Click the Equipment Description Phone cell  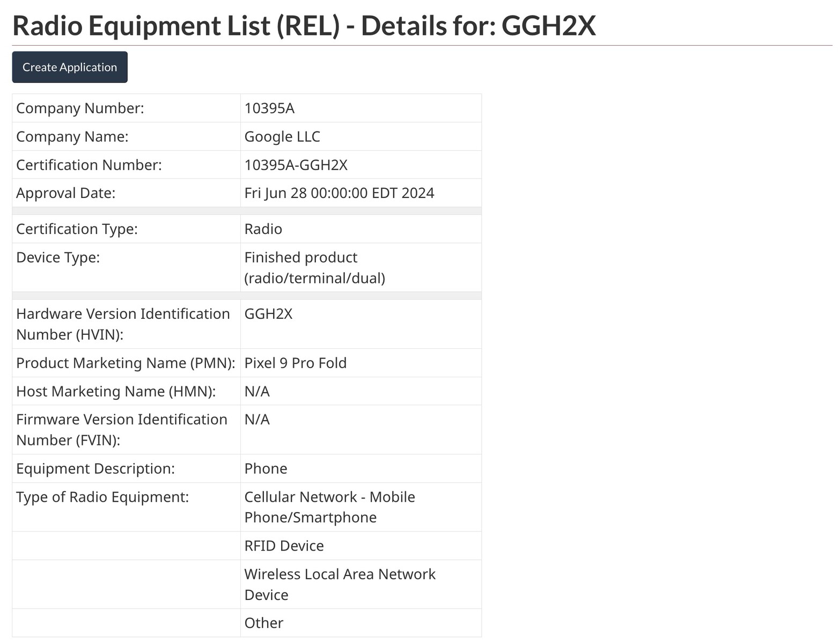pos(360,468)
